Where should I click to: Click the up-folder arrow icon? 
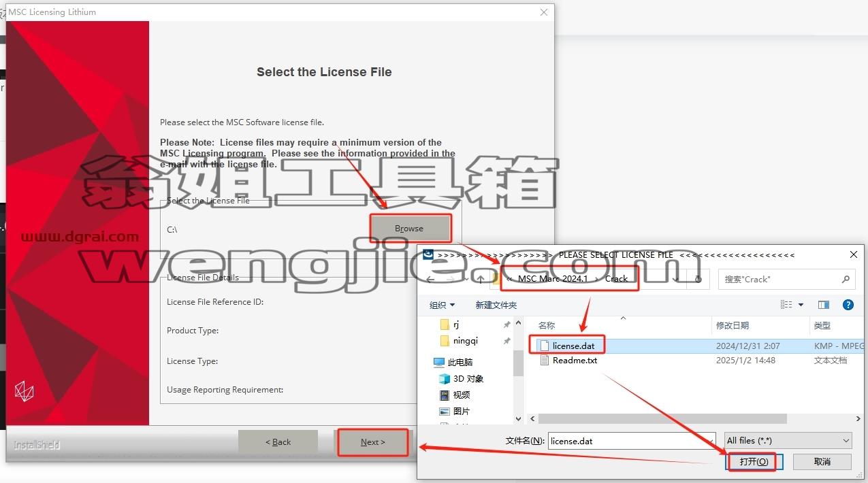tap(481, 279)
